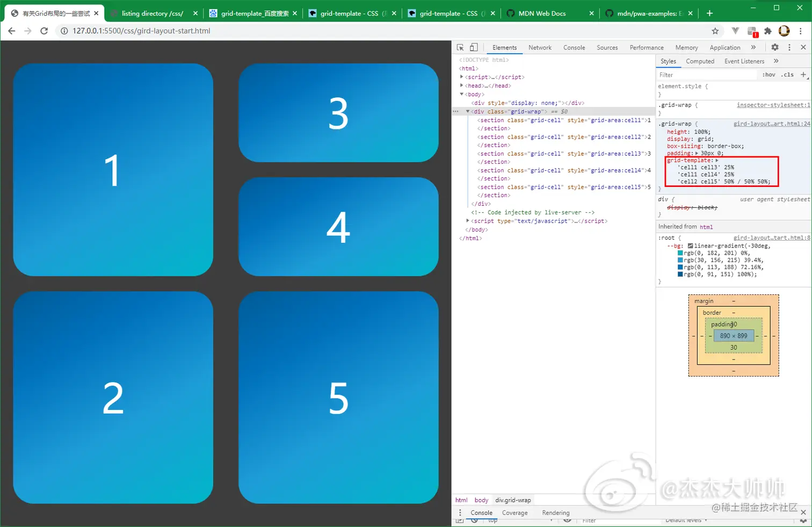Viewport: 812px width, 527px height.
Task: Switch to the Rendering drawer tab
Action: [556, 512]
